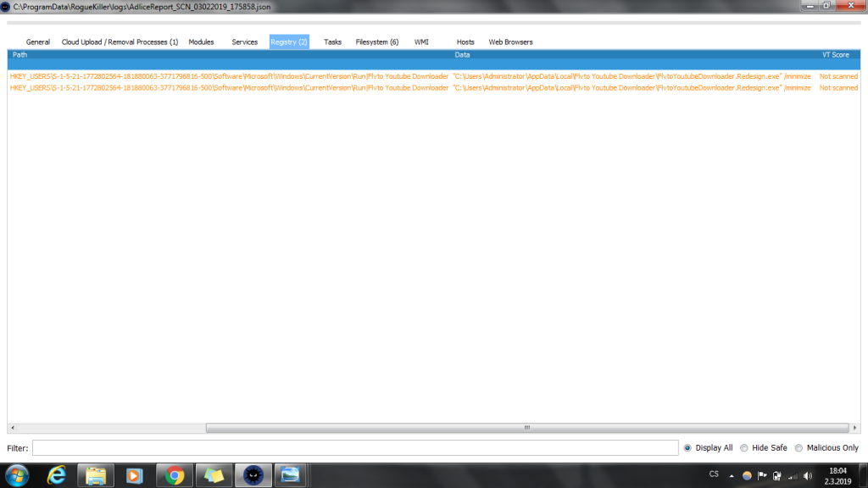Sort by the Path column header
The width and height of the screenshot is (868, 488).
coord(20,55)
